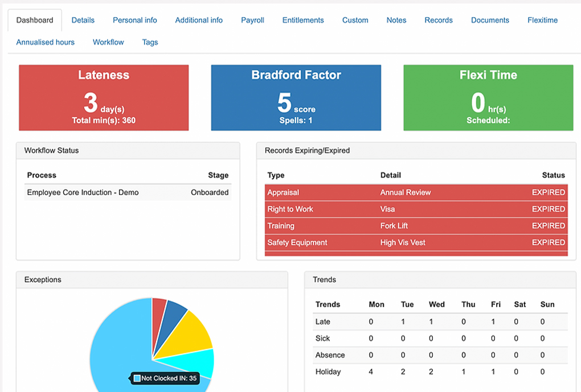The image size is (581, 392).
Task: Go to the Additional info tab
Action: coord(199,20)
